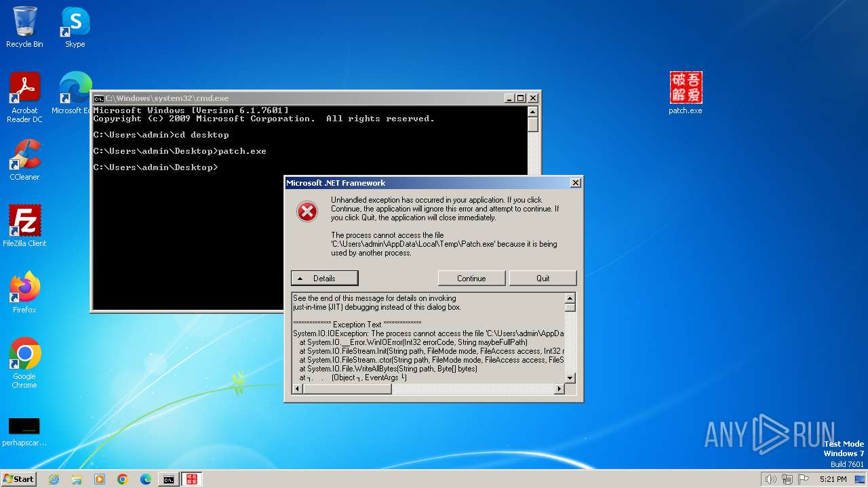
Task: Open the Google Chrome desktop shortcut
Action: tap(24, 363)
